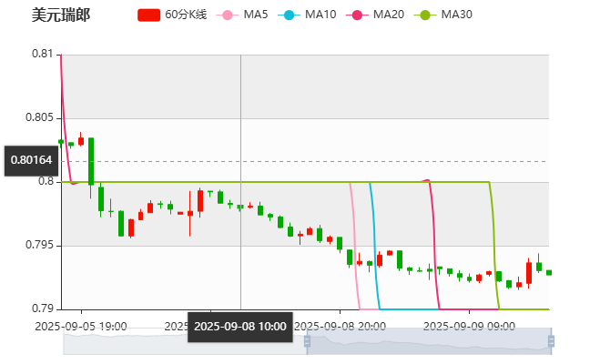
Task: Toggle the MA20 line legend
Action: [375, 15]
